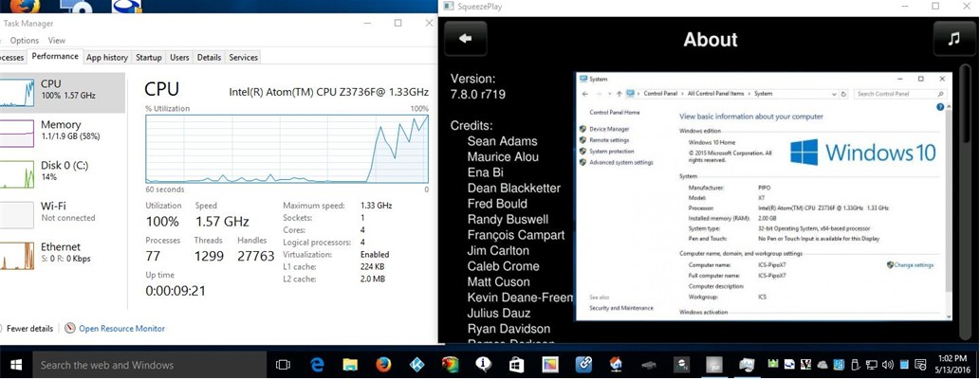
Task: Click Control Panel Home in System window
Action: coord(615,113)
